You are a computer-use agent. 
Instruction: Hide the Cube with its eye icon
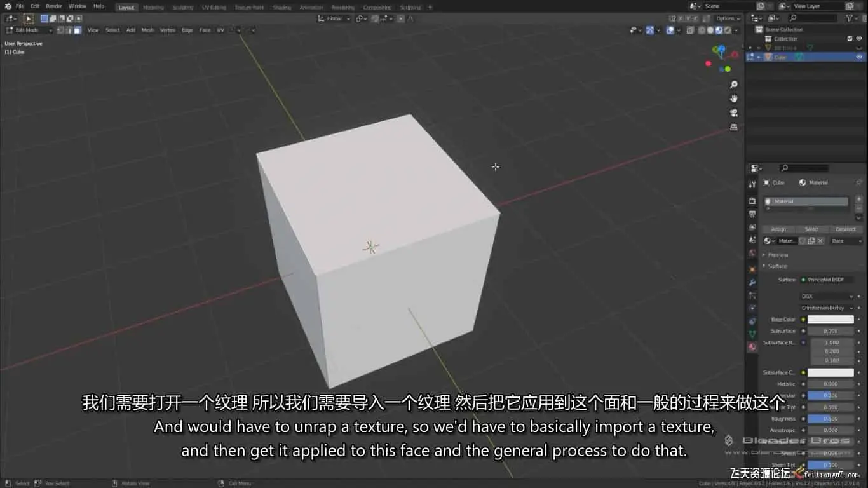[859, 57]
